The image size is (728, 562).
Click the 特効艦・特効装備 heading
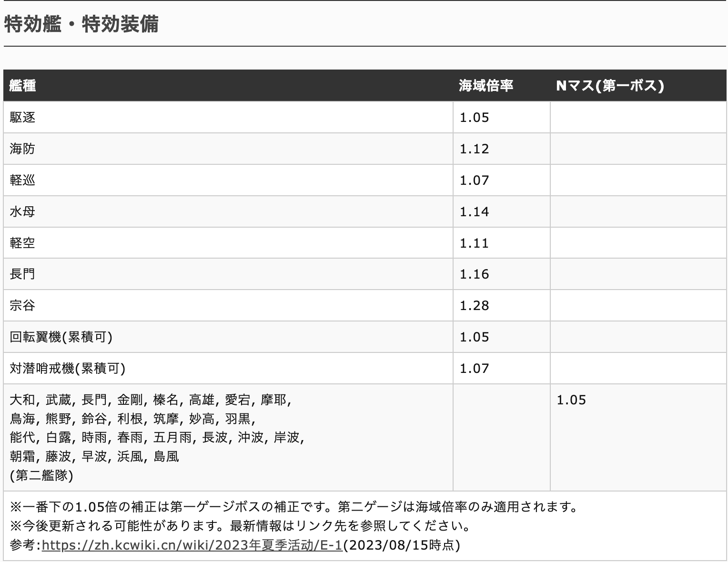point(81,24)
